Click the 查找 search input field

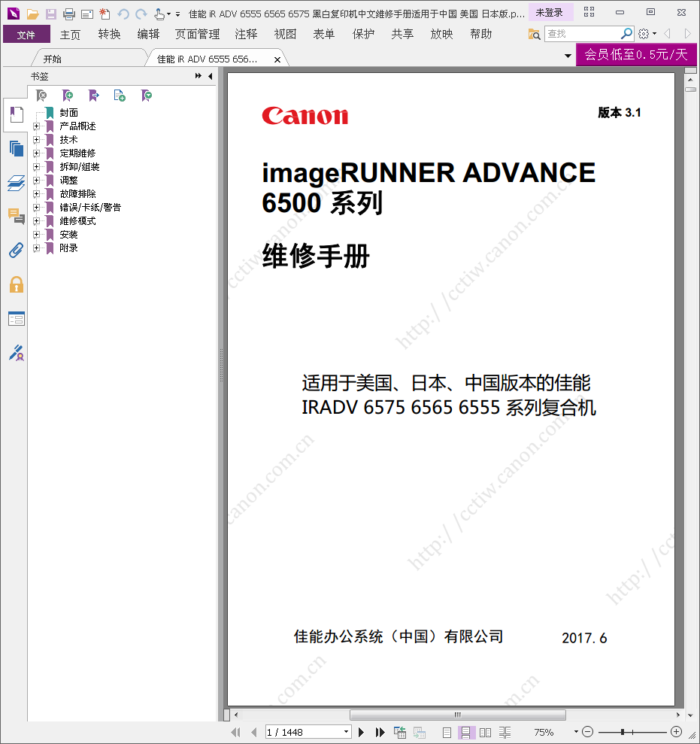583,34
